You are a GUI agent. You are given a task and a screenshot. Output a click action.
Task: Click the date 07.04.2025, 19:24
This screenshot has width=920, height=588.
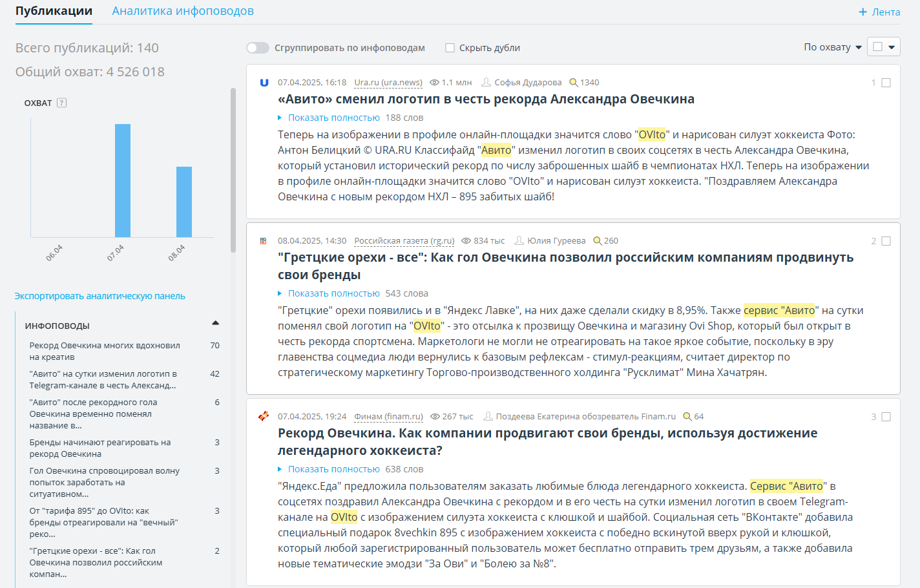(312, 417)
